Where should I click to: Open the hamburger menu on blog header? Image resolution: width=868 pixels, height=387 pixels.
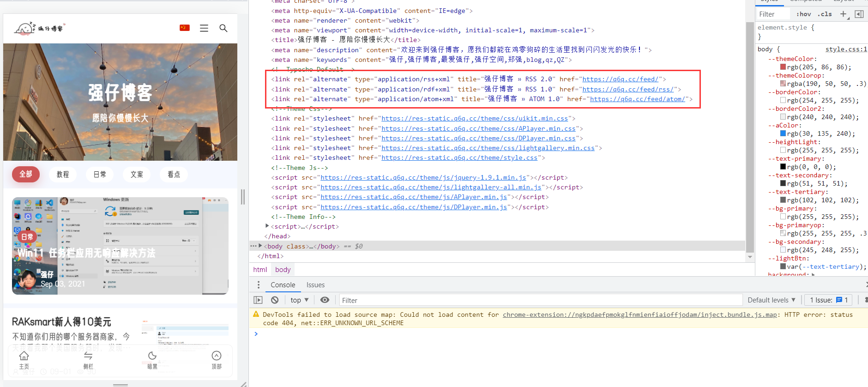point(204,28)
